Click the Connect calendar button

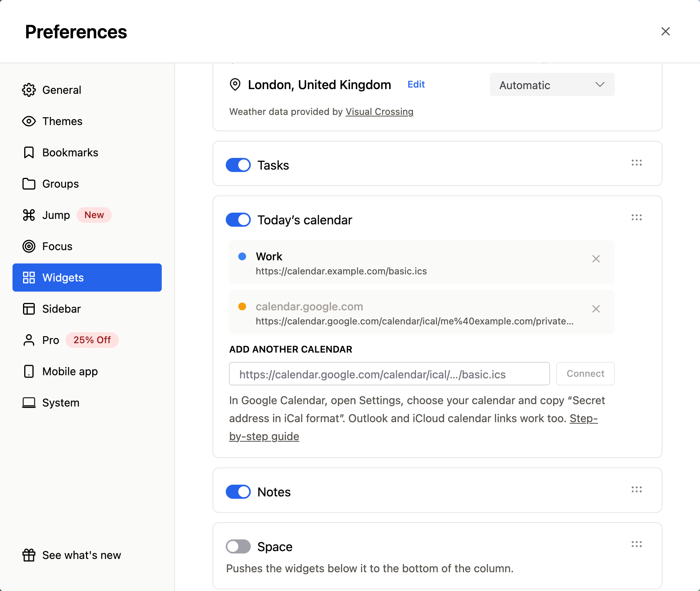(586, 374)
